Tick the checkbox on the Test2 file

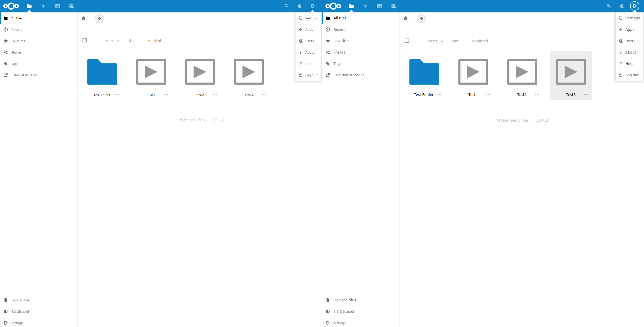coord(183,55)
